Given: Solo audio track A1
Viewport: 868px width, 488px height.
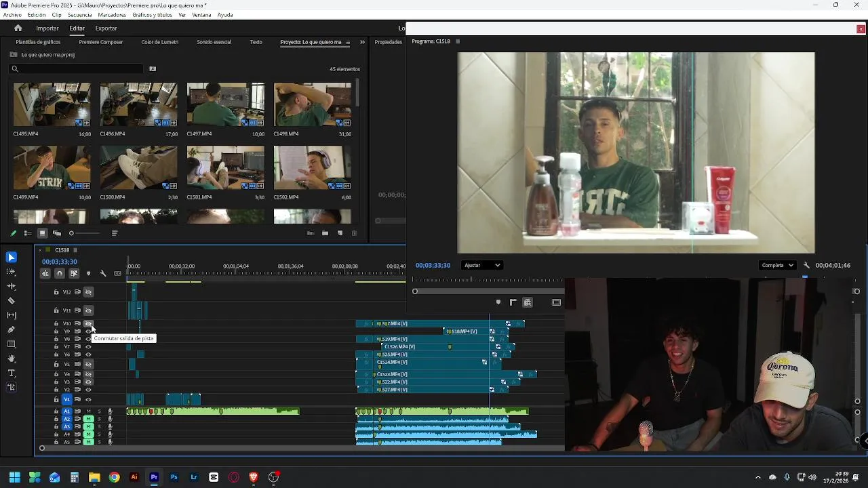Looking at the screenshot, I should (99, 411).
